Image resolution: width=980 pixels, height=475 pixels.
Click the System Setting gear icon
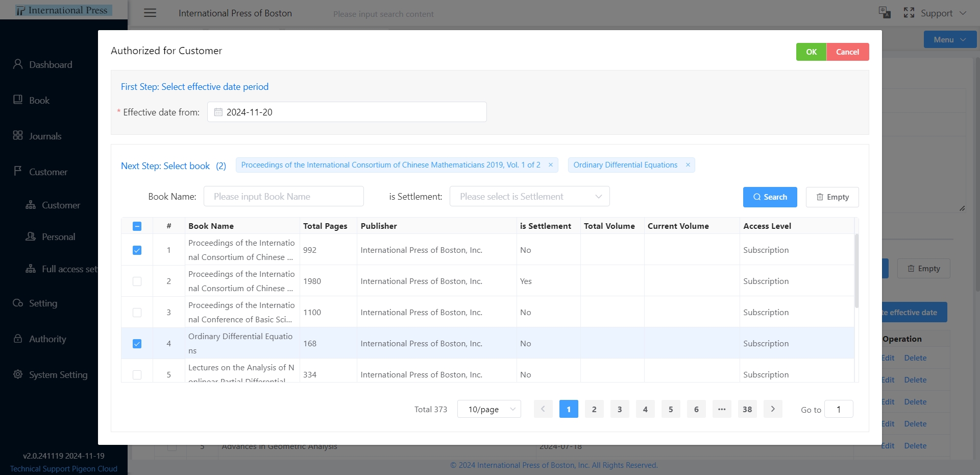(x=18, y=374)
